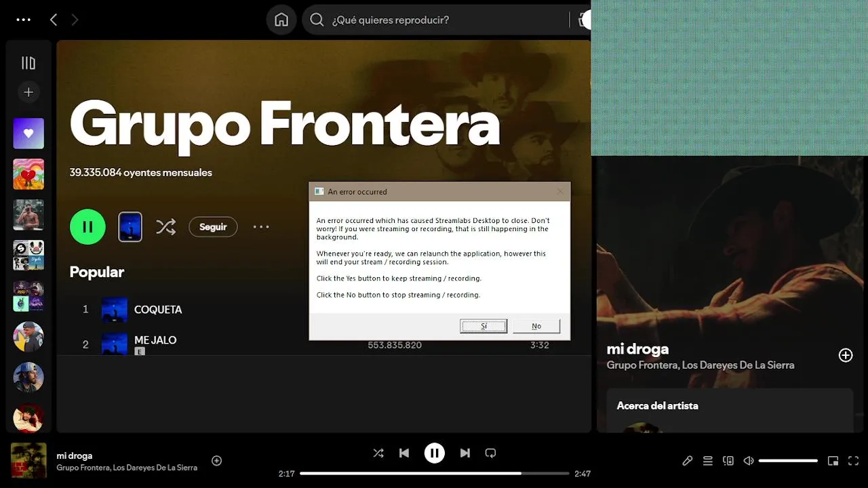
Task: Open more options next to Seguir
Action: [x=261, y=226]
